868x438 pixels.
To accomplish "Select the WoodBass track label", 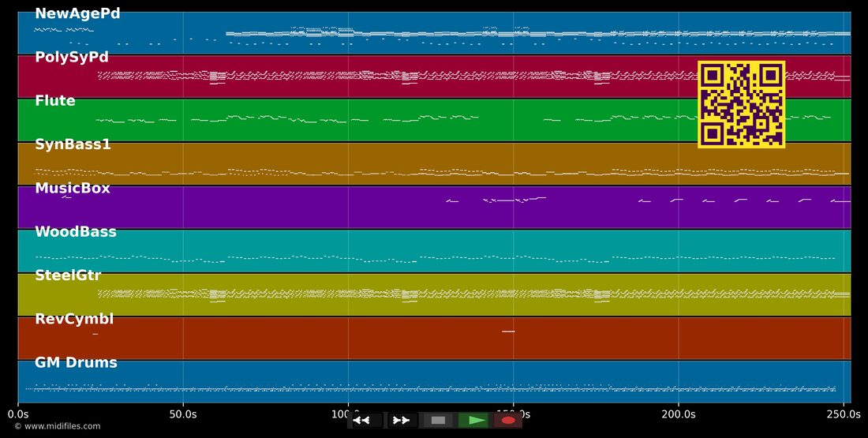I will point(75,232).
